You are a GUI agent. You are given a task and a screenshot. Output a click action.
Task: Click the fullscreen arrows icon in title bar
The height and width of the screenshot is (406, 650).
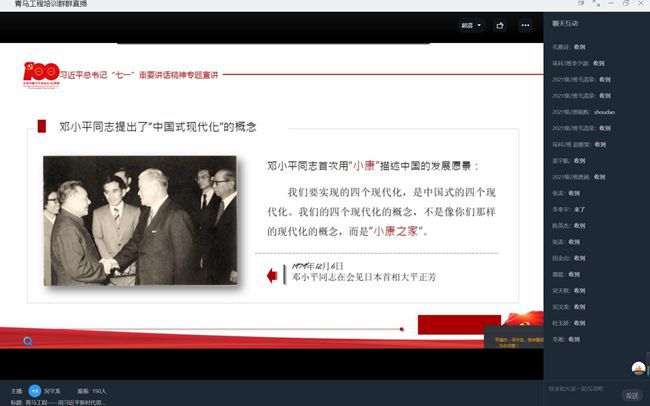coord(599,5)
